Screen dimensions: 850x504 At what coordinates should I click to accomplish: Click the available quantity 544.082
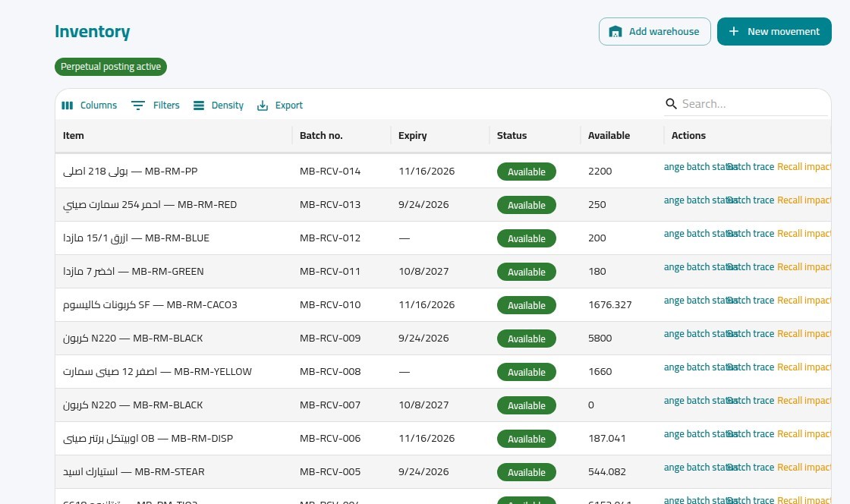pos(607,472)
